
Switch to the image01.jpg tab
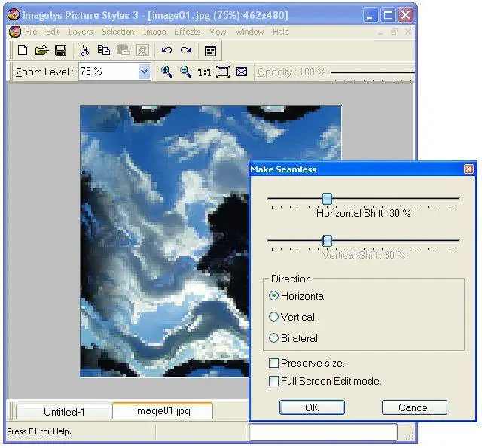[163, 410]
